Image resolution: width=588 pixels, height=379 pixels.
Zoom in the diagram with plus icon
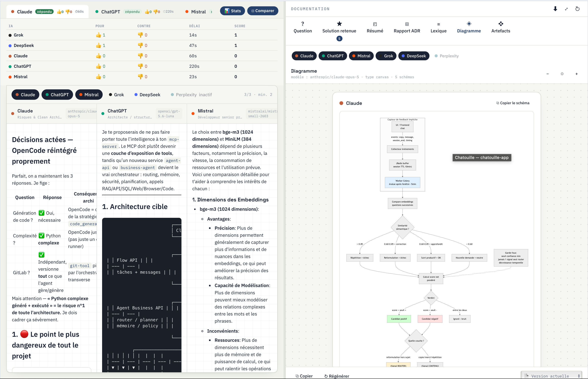(x=576, y=74)
